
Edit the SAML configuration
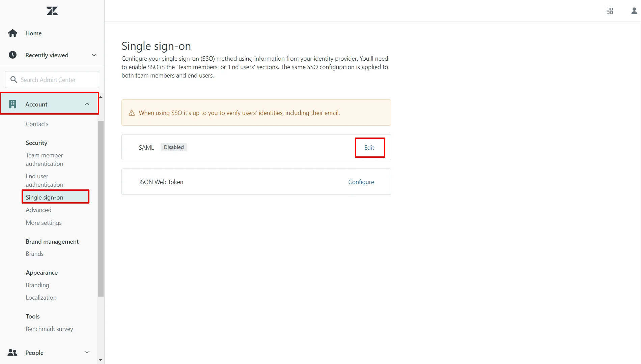coord(369,147)
